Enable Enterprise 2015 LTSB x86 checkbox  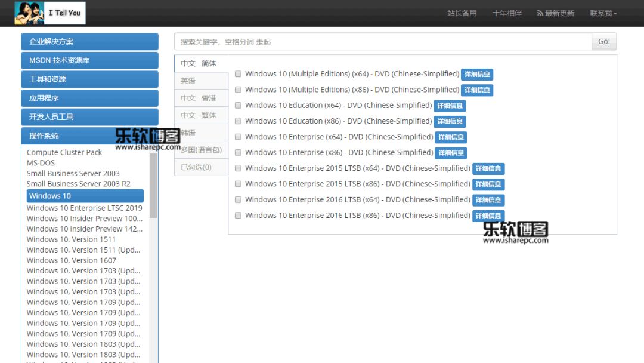[x=238, y=184]
